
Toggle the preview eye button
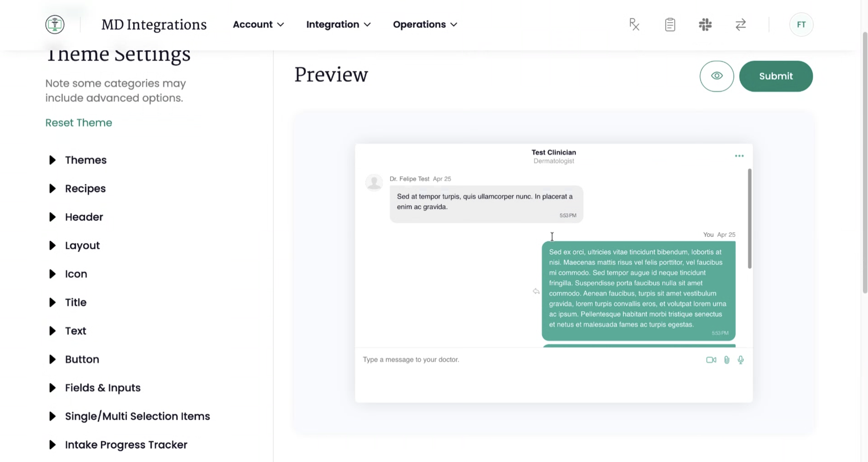point(716,76)
